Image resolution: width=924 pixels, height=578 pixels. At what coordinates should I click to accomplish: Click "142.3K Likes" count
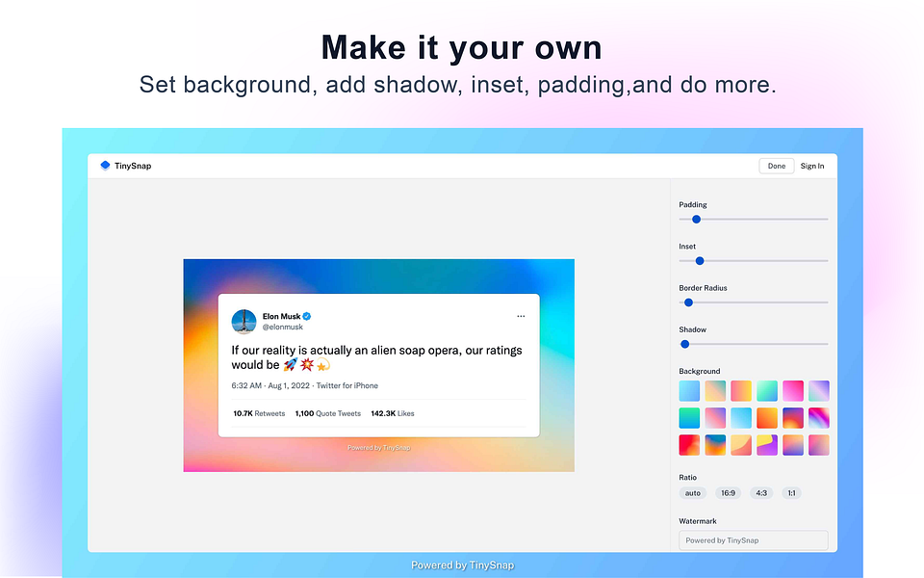click(393, 413)
